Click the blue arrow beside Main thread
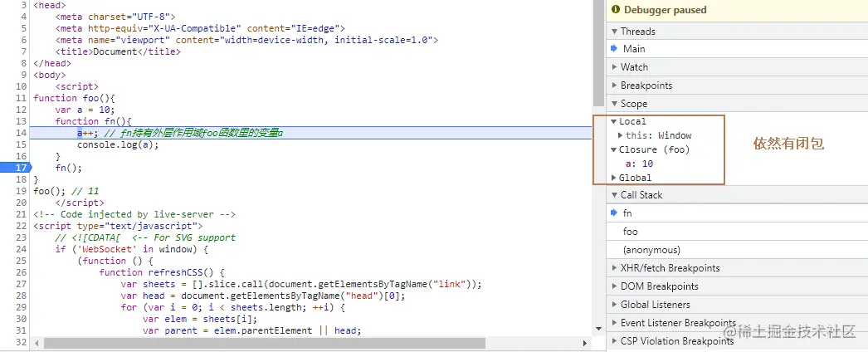 click(614, 49)
